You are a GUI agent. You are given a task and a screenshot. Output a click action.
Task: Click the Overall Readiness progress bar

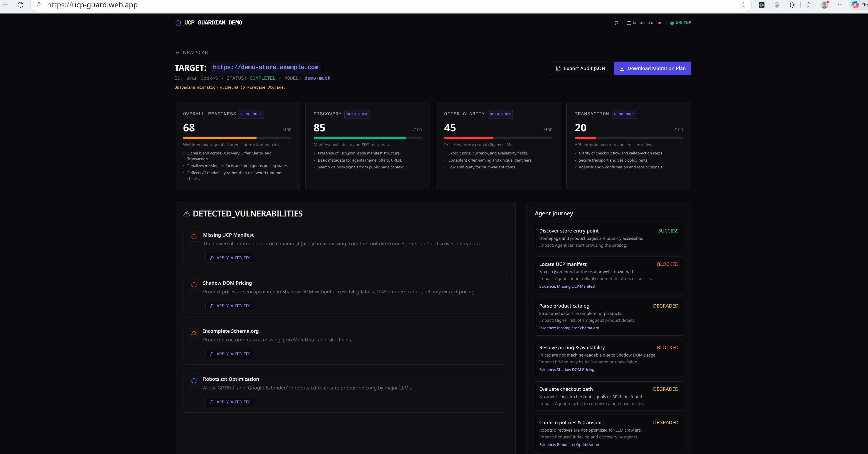237,138
